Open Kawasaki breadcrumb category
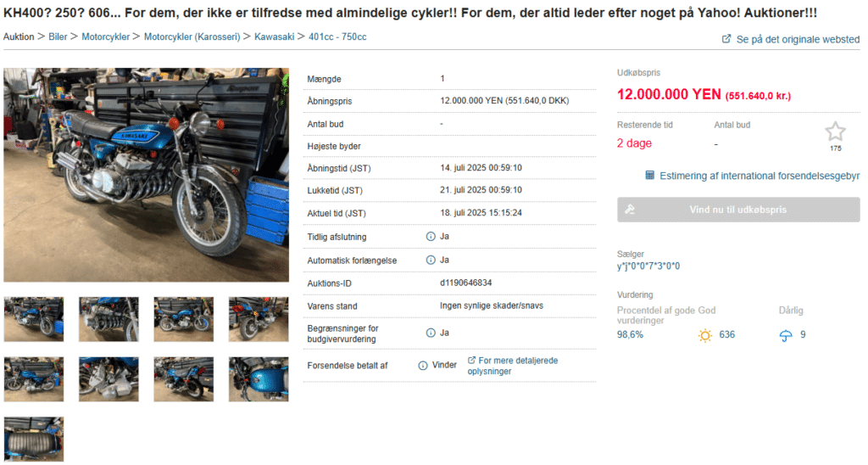This screenshot has height=465, width=868. [x=274, y=36]
